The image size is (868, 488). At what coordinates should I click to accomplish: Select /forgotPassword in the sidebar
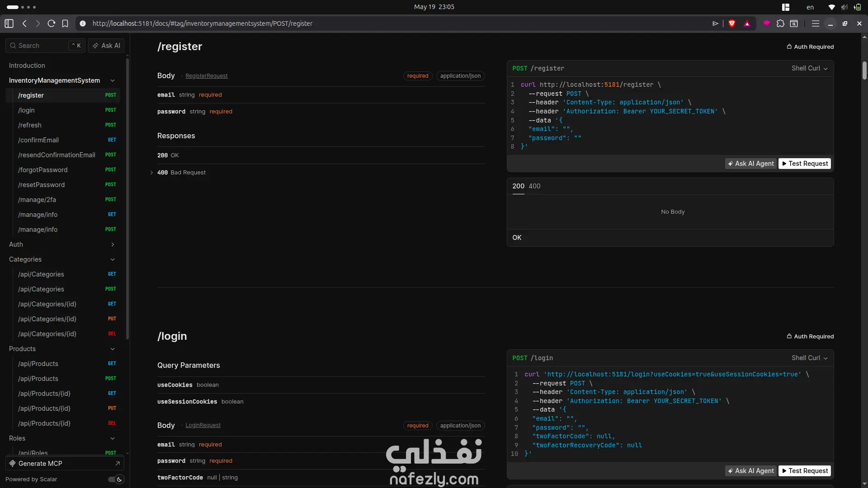pyautogui.click(x=63, y=170)
